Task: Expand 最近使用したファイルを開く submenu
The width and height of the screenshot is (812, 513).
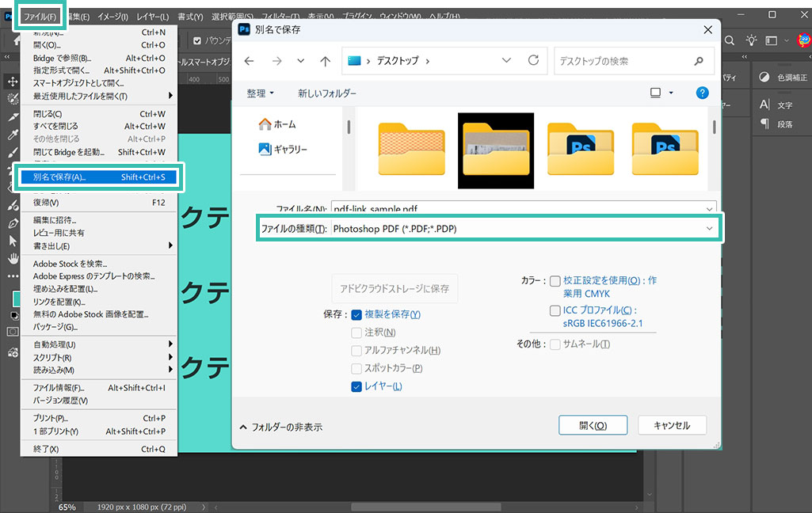Action: coord(98,96)
